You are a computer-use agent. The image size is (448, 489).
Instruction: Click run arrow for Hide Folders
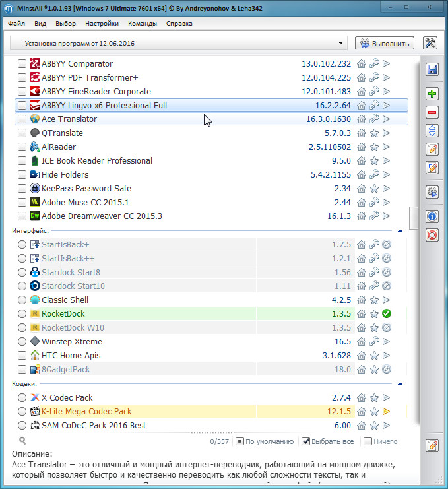click(386, 174)
